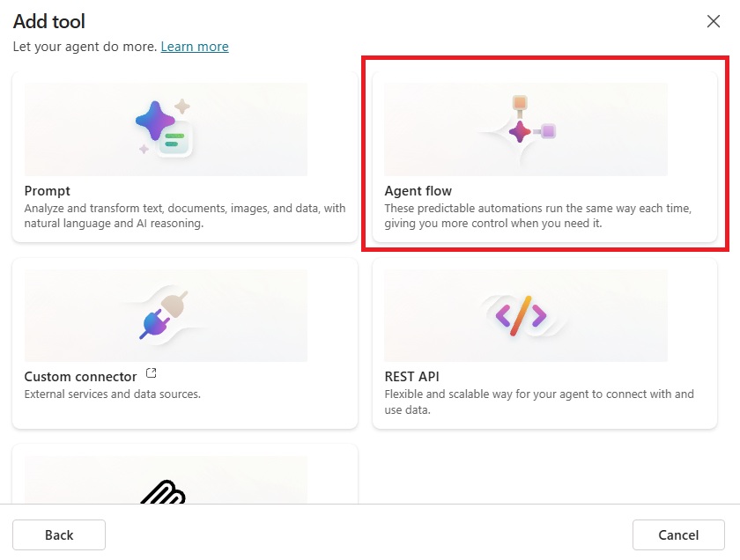The height and width of the screenshot is (560, 740).
Task: Click the REST API 'Flexible and scalable' description
Action: 539,402
